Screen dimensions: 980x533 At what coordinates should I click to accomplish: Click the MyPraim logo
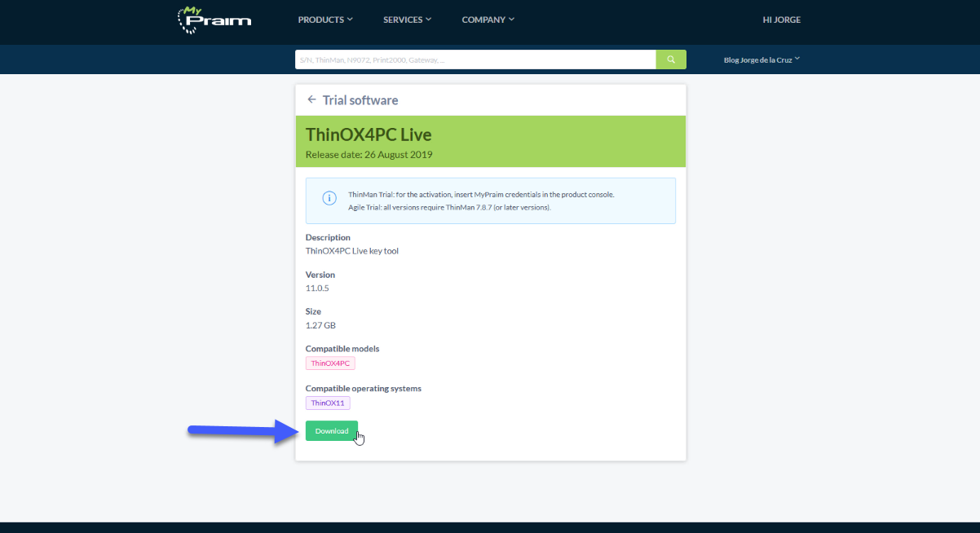click(214, 20)
